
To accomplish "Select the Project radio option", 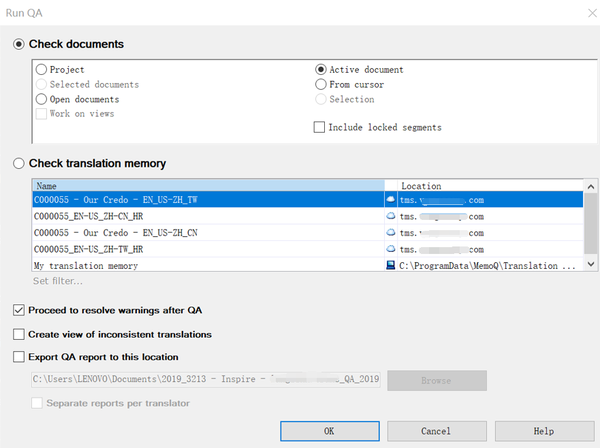I will (41, 70).
